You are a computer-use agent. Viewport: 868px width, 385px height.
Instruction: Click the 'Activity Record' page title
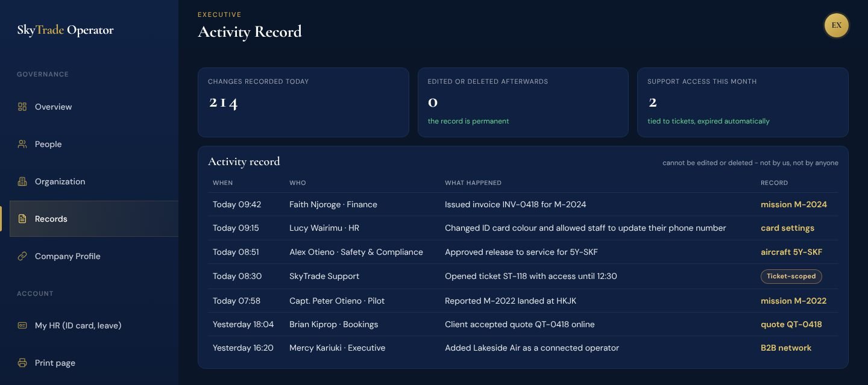(250, 32)
